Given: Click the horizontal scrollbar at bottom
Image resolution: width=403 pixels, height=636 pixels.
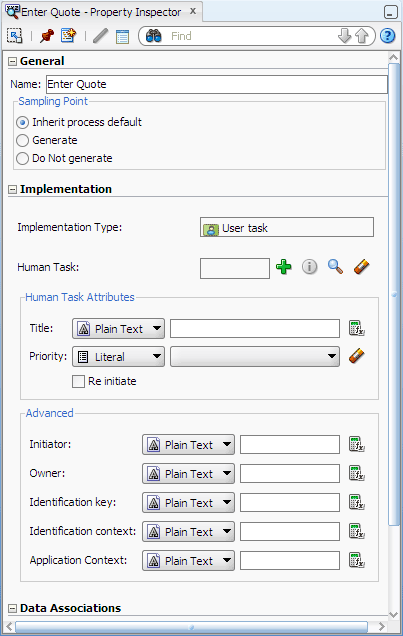Looking at the screenshot, I should coord(191,627).
